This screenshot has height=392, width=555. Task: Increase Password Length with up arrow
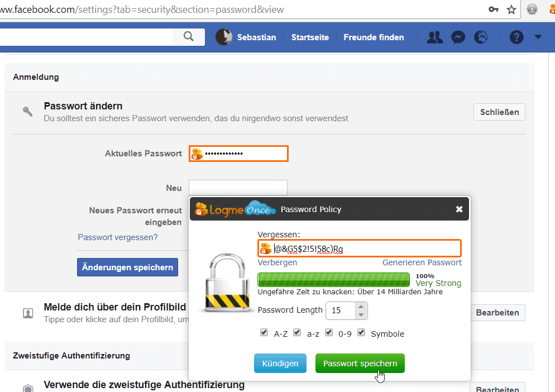(x=361, y=307)
